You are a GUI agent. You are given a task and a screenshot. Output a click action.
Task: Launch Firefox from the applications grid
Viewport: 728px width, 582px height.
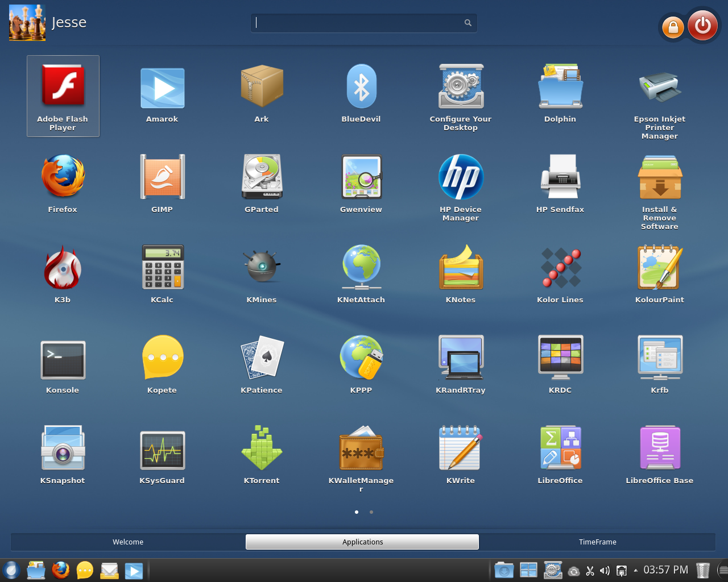click(63, 184)
